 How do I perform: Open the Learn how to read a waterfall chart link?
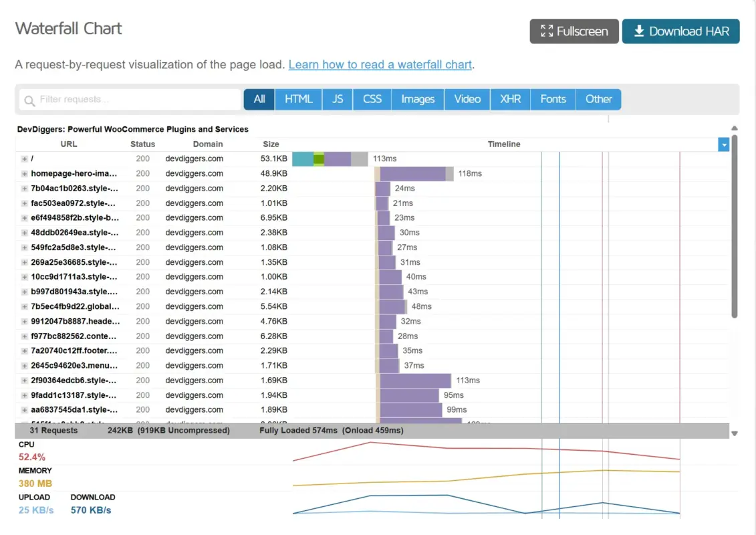(x=380, y=65)
